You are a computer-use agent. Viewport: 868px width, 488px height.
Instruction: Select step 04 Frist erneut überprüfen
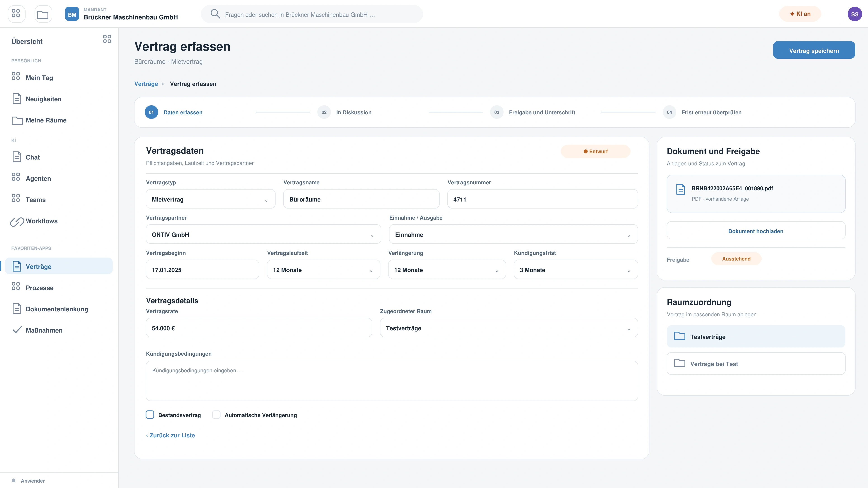click(x=702, y=112)
